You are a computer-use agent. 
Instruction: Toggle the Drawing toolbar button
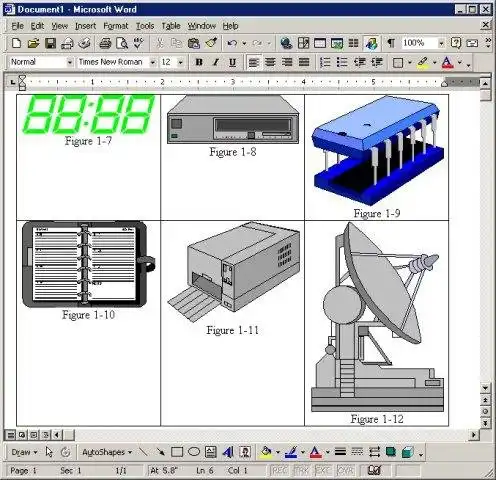pos(371,43)
